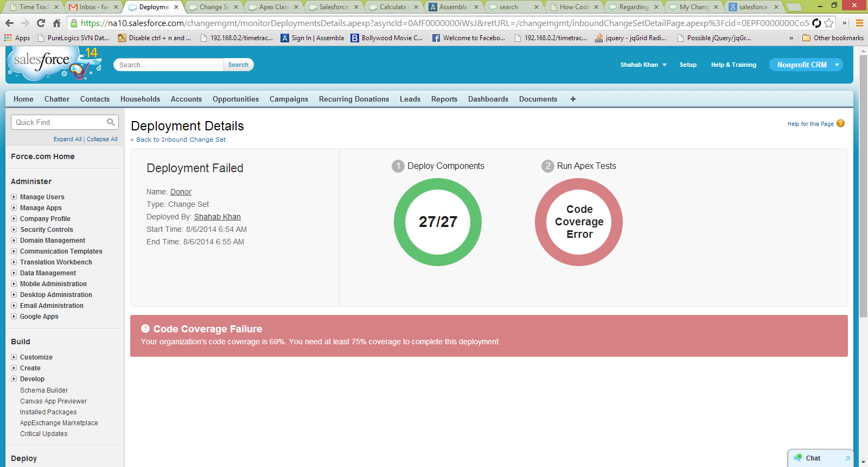The height and width of the screenshot is (467, 868).
Task: Expand the Security Controls section
Action: (14, 229)
